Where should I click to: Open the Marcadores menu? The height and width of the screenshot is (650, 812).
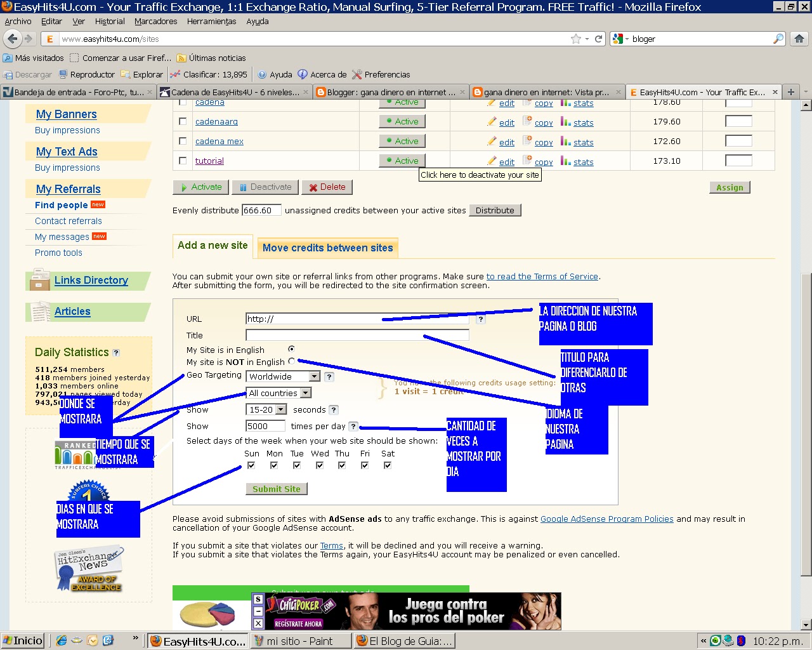[156, 21]
